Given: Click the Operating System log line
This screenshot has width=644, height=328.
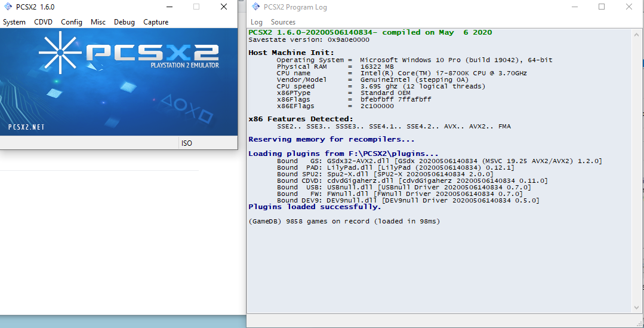Looking at the screenshot, I should point(414,60).
